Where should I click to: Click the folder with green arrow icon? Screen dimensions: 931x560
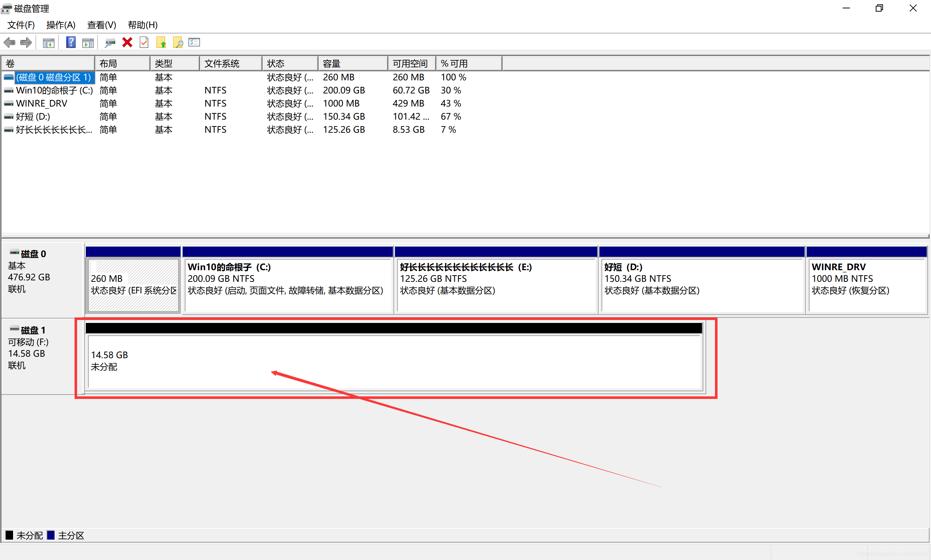tap(161, 42)
